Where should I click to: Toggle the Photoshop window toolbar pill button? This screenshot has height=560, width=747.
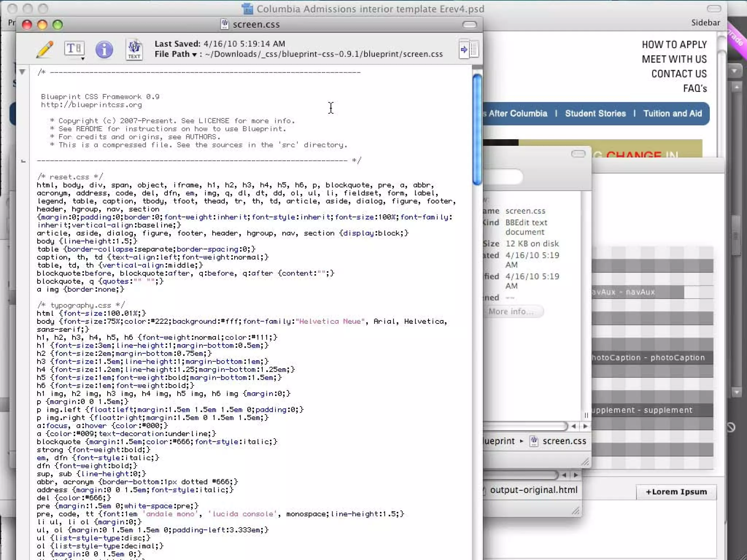pos(713,9)
